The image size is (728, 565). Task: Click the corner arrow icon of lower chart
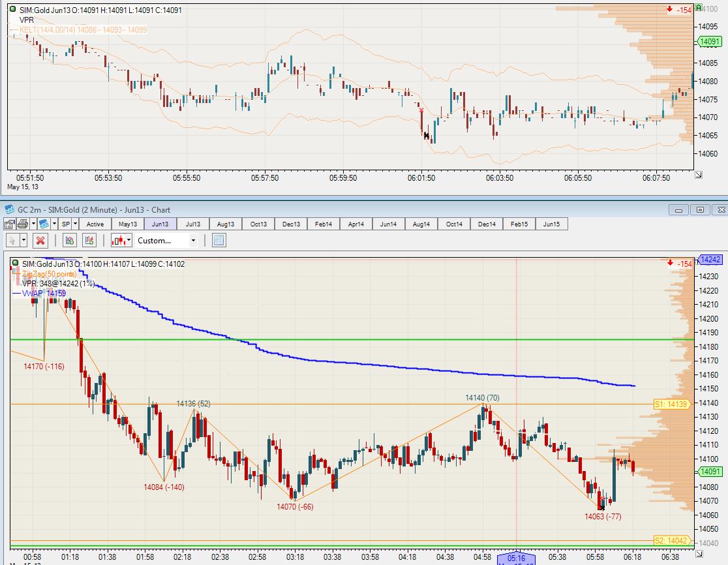(x=699, y=554)
